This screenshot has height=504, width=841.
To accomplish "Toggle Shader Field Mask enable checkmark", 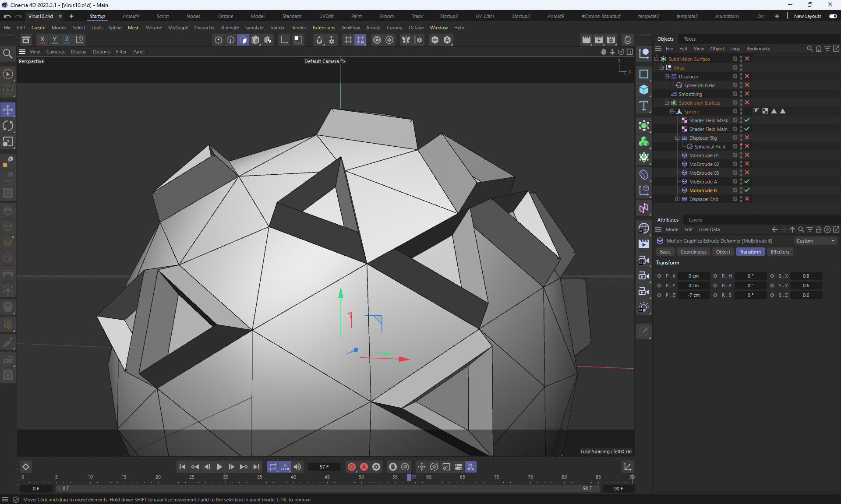I will point(747,120).
